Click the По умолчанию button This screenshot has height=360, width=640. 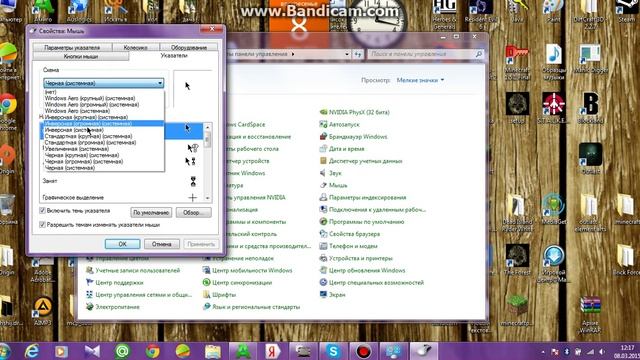[x=151, y=213]
